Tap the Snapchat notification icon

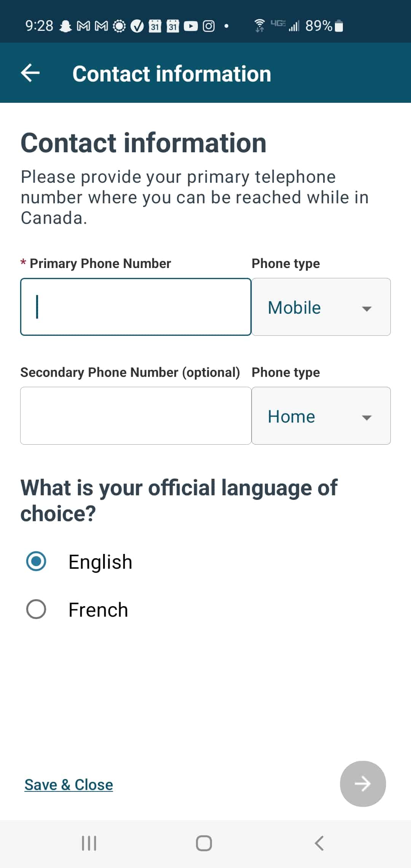(x=66, y=26)
